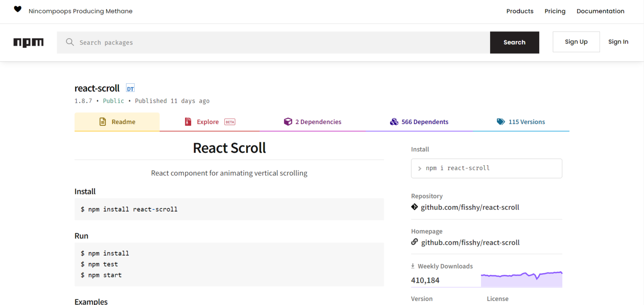
Task: Click the Dependencies package box icon
Action: coord(288,121)
